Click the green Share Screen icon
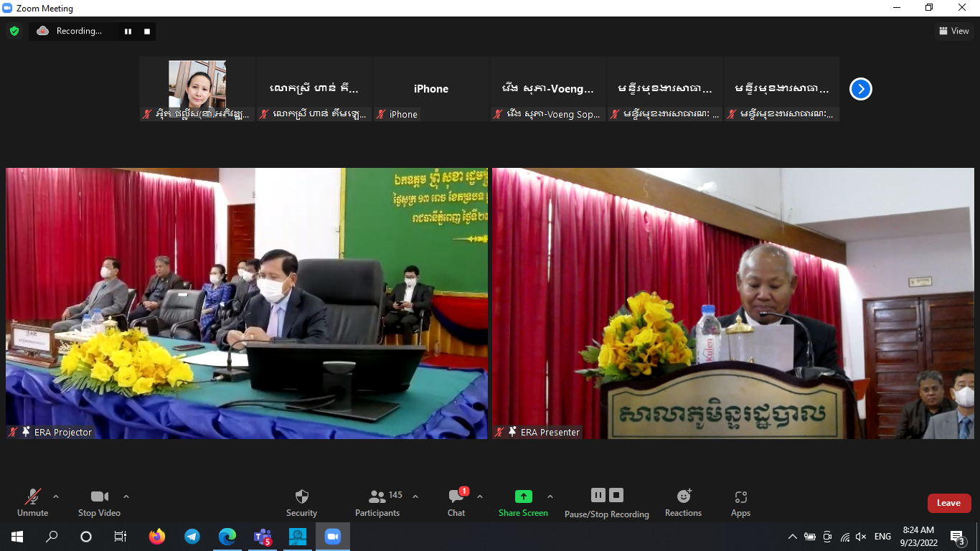Screen dimensions: 980x551 click(x=523, y=496)
